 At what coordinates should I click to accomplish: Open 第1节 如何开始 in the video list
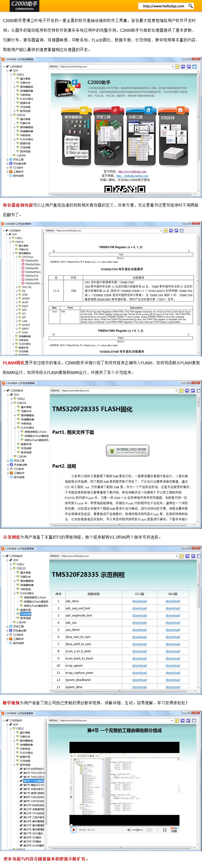tap(34, 769)
